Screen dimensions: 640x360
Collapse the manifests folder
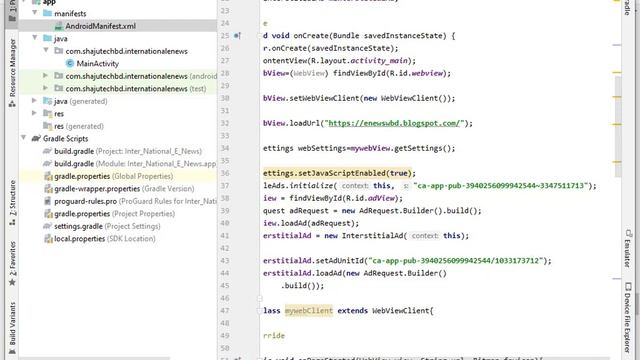click(x=35, y=13)
